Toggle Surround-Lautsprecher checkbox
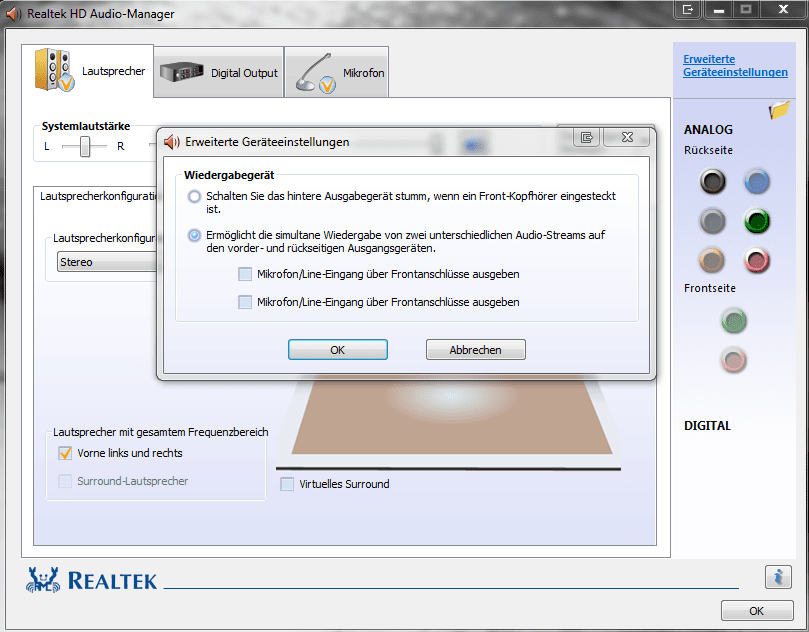Viewport: 809px width, 632px height. tap(65, 481)
